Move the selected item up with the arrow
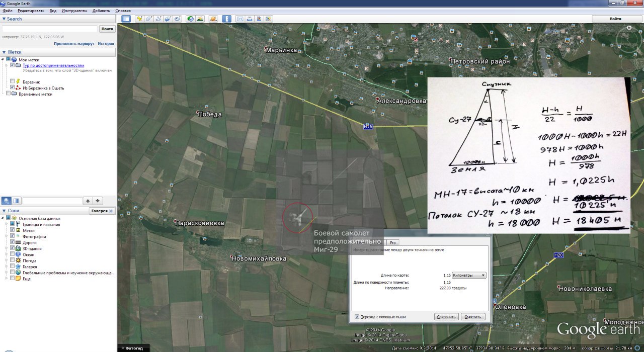This screenshot has height=352, width=644. (88, 200)
